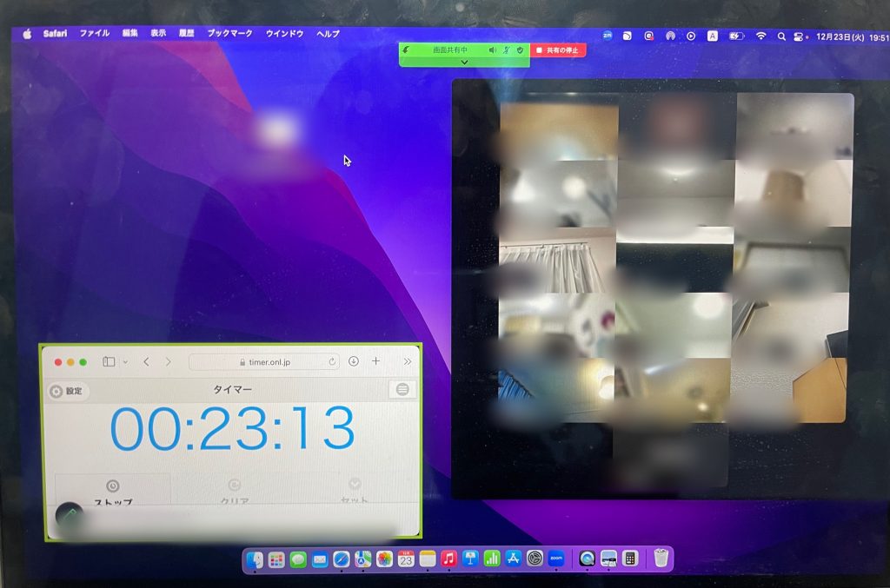Go back in Safari history
The width and height of the screenshot is (890, 588).
click(x=146, y=362)
